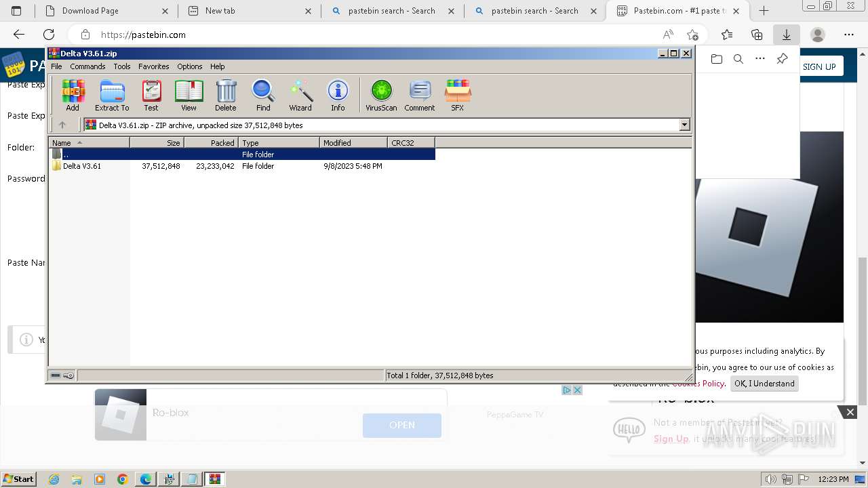Open the Tools menu
This screenshot has width=868, height=488.
(x=122, y=66)
